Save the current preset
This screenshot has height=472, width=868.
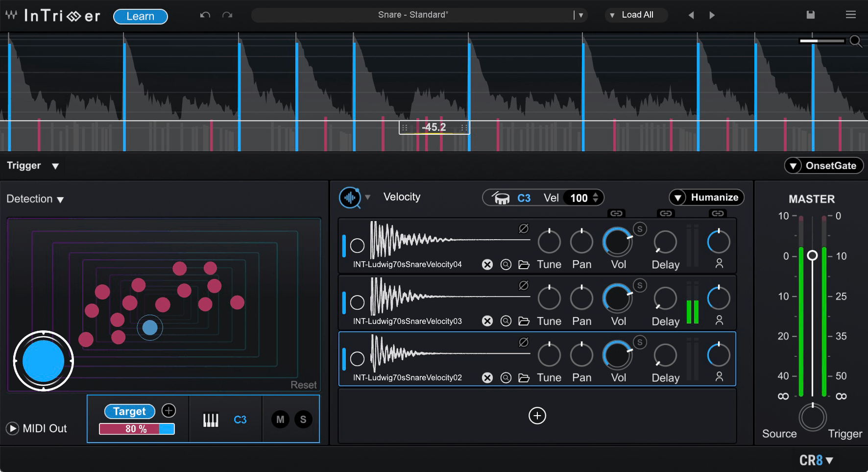pyautogui.click(x=811, y=15)
